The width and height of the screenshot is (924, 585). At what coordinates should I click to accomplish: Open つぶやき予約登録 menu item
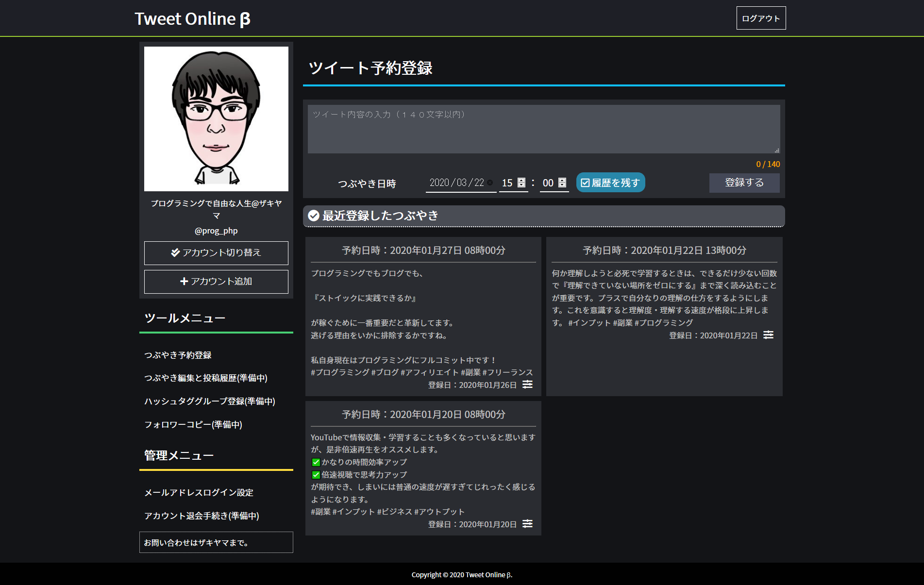coord(178,355)
